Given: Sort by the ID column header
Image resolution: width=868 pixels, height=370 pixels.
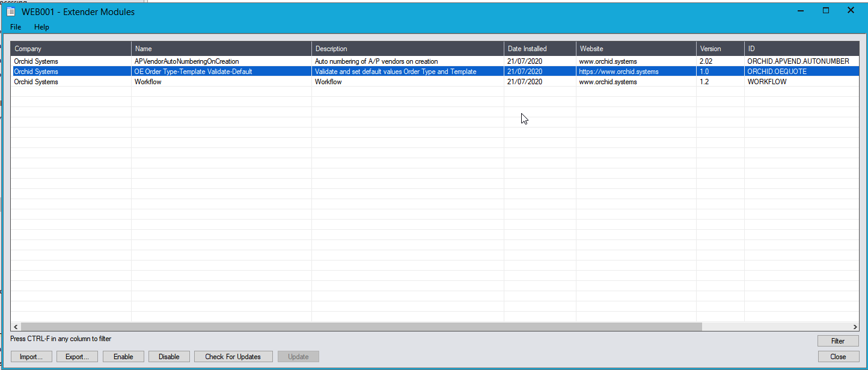Looking at the screenshot, I should (802, 49).
